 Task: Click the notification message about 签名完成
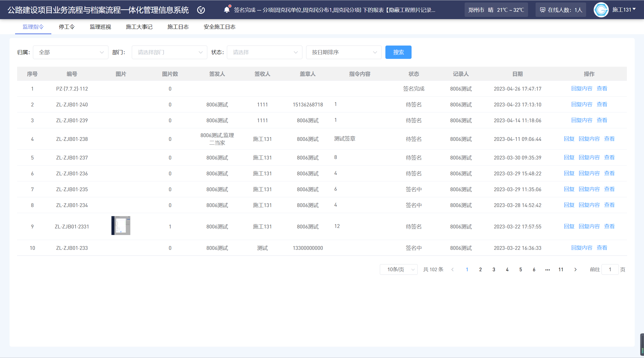pyautogui.click(x=335, y=10)
